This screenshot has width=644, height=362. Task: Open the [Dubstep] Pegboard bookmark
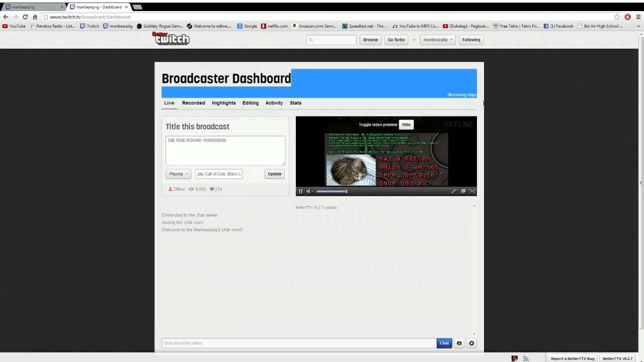tap(466, 26)
